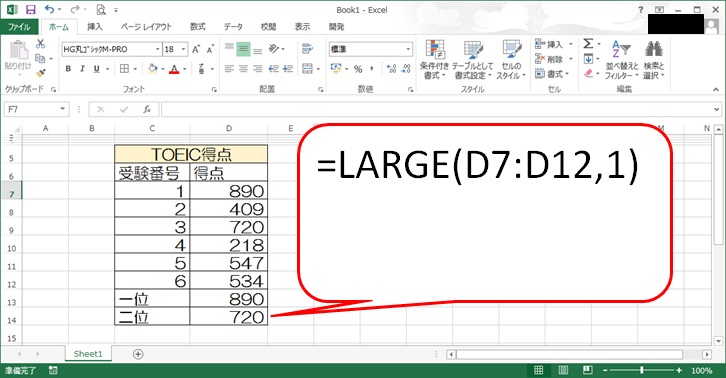Align text right
The width and height of the screenshot is (726, 378).
coord(258,69)
